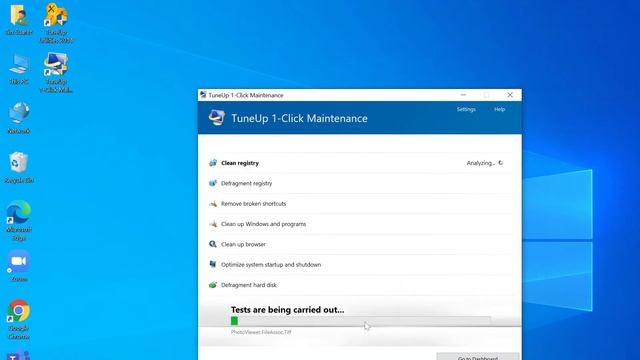Click the Defragment hard disk icon
The height and width of the screenshot is (360, 640).
[x=213, y=285]
